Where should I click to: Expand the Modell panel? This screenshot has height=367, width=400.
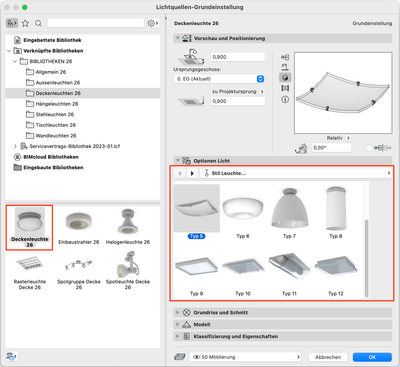pyautogui.click(x=178, y=324)
